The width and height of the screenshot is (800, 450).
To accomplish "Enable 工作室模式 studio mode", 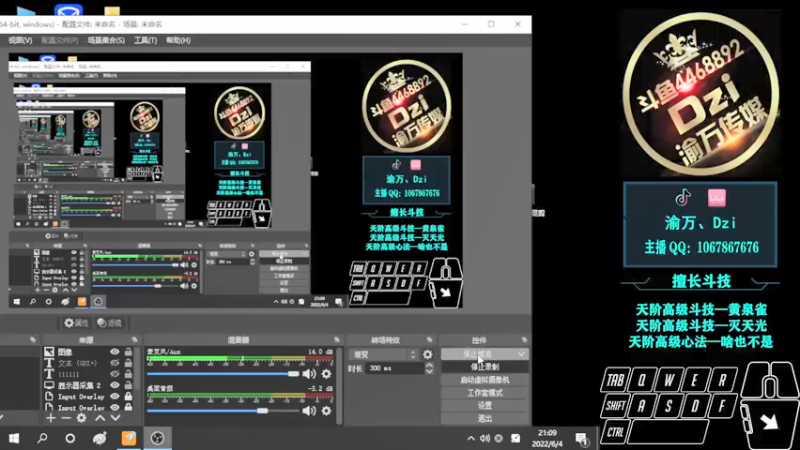I will 485,393.
